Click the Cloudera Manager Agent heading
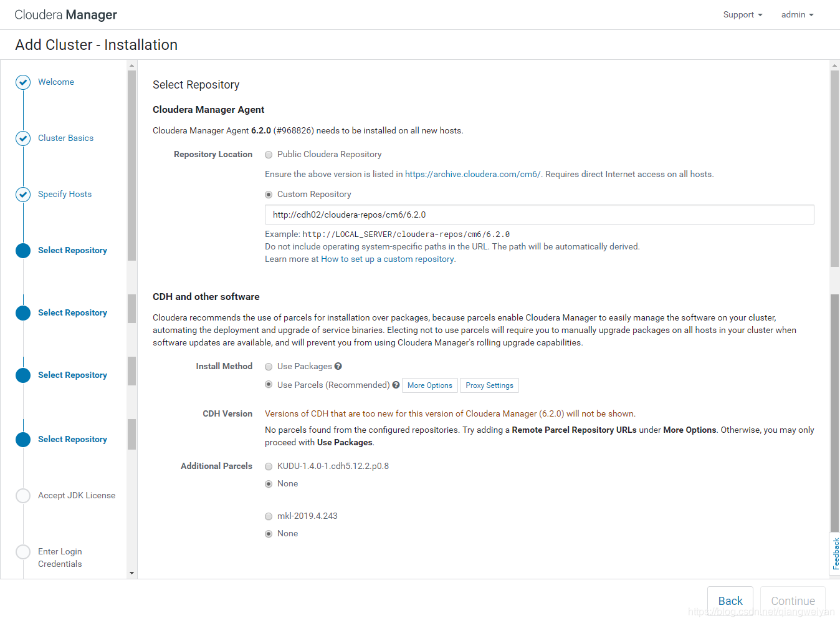Screen dimensions: 840x623 [208, 110]
